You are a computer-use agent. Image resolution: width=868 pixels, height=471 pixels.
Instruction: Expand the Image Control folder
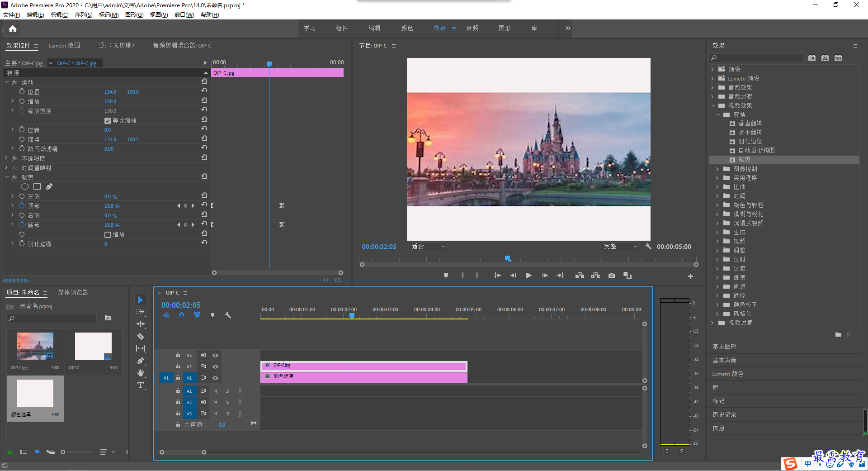click(x=717, y=169)
